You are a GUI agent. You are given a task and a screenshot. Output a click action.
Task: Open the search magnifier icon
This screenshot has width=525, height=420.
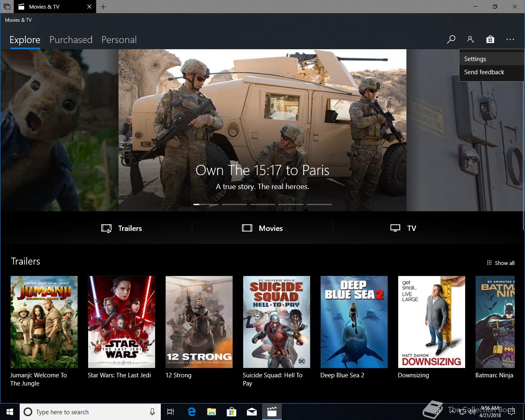click(x=451, y=39)
